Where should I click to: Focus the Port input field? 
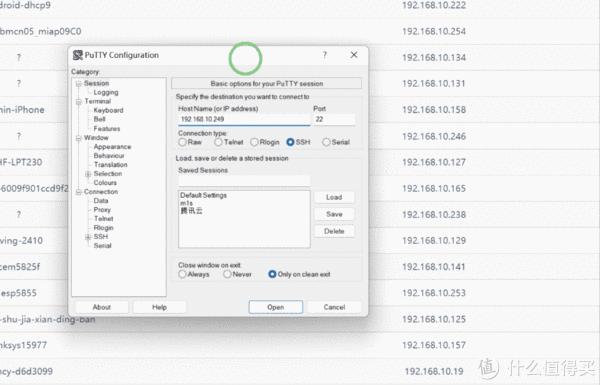pyautogui.click(x=334, y=119)
